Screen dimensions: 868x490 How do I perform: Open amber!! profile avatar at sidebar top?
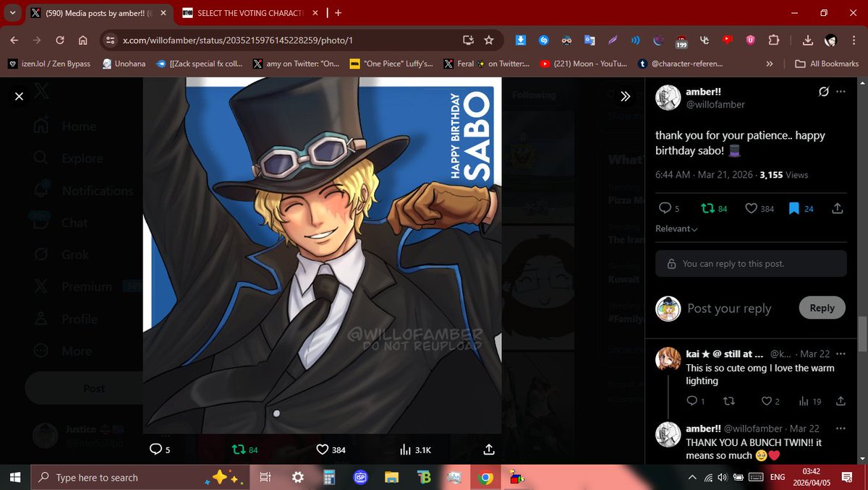(x=668, y=97)
